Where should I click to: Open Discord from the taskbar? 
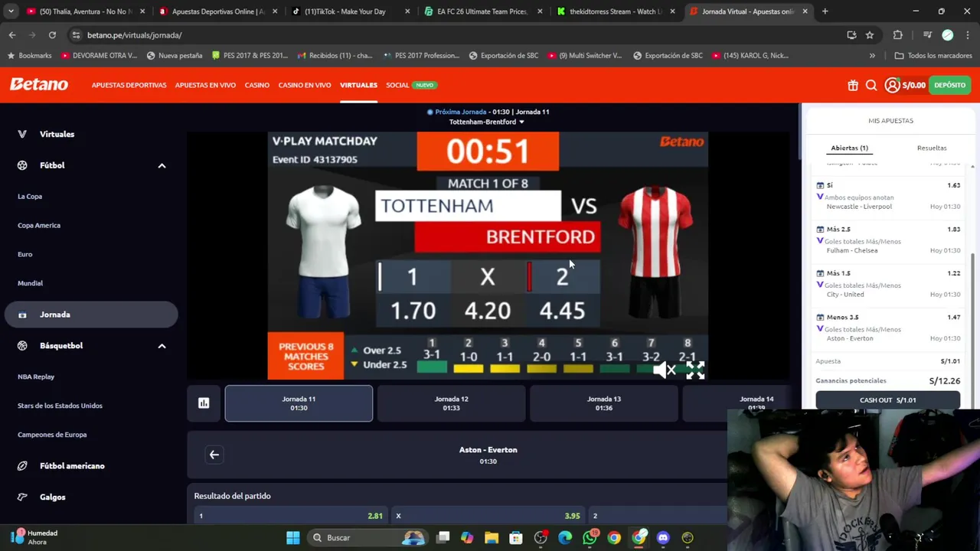663,538
